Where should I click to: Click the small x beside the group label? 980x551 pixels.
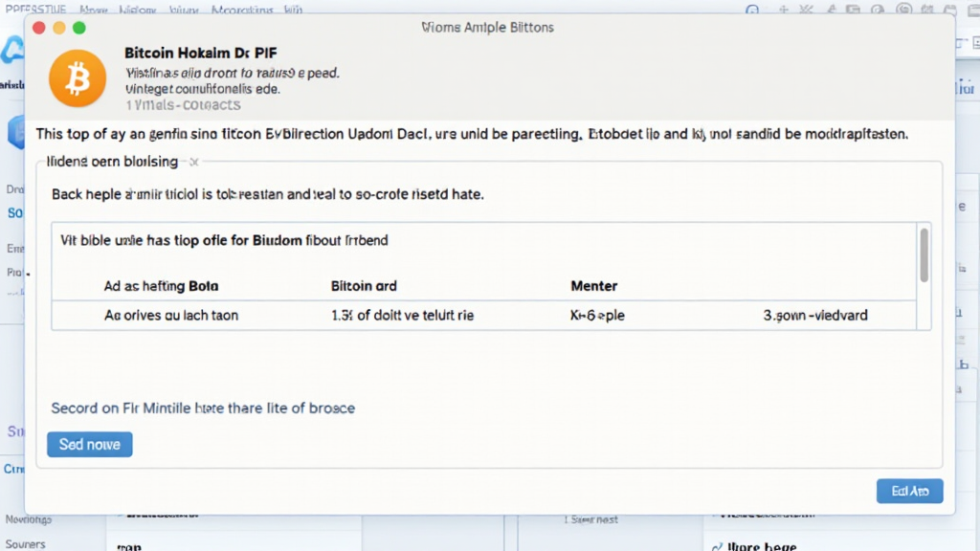click(193, 162)
